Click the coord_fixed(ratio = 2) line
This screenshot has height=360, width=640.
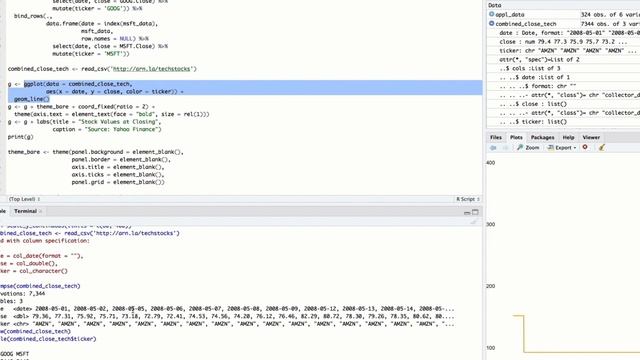(81, 107)
